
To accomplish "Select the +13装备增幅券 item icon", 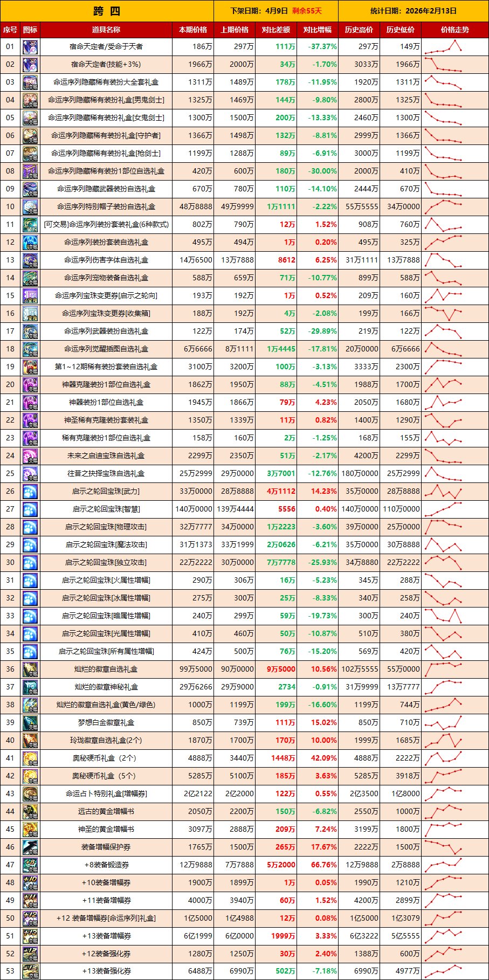I will [x=30, y=936].
